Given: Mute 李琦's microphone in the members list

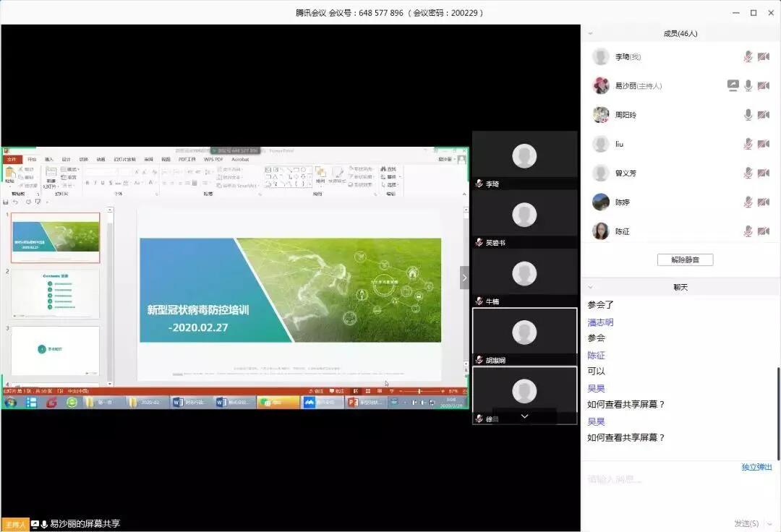Looking at the screenshot, I should tap(748, 56).
